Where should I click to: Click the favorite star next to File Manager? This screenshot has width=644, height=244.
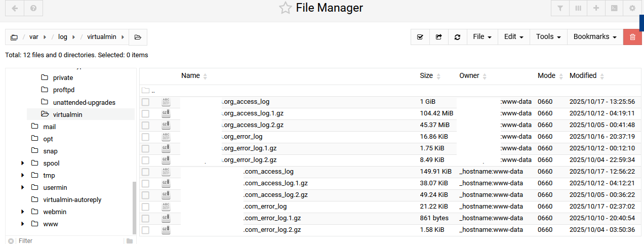pyautogui.click(x=286, y=8)
